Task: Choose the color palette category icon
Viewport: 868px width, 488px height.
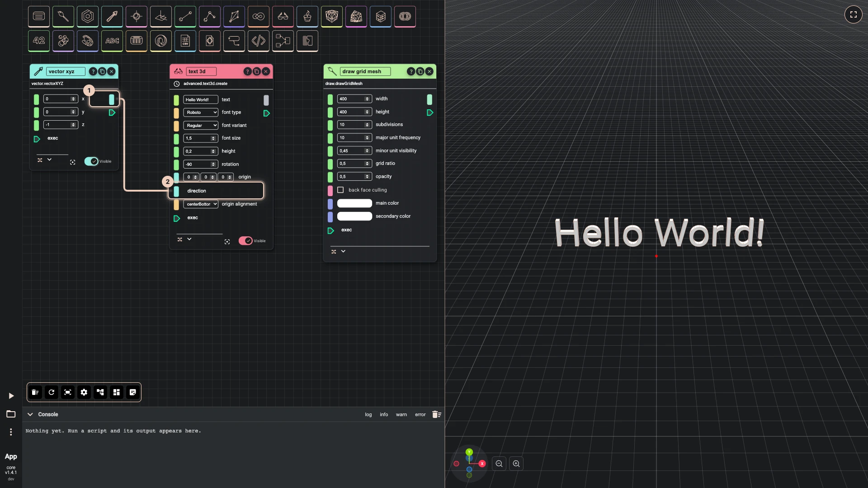Action: [x=88, y=41]
